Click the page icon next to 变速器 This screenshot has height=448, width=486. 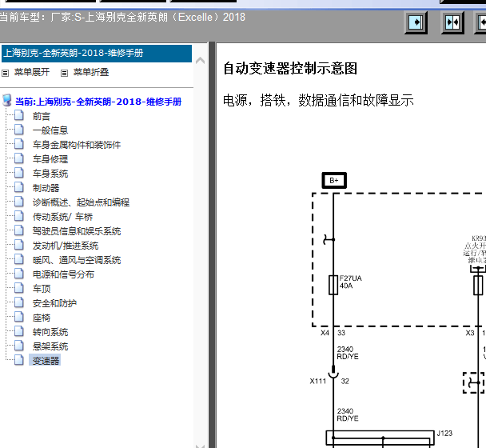(19, 359)
